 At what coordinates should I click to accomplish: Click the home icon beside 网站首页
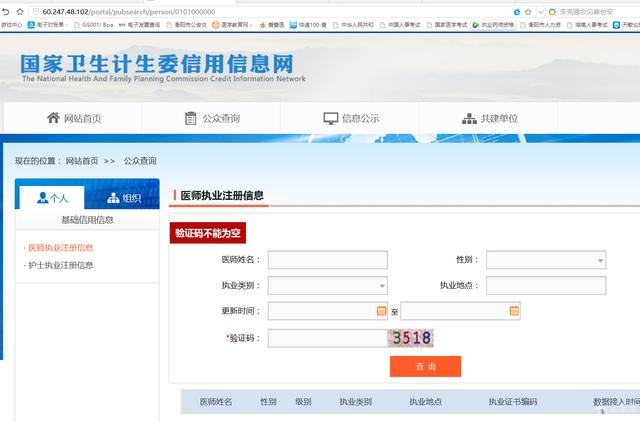pos(53,118)
